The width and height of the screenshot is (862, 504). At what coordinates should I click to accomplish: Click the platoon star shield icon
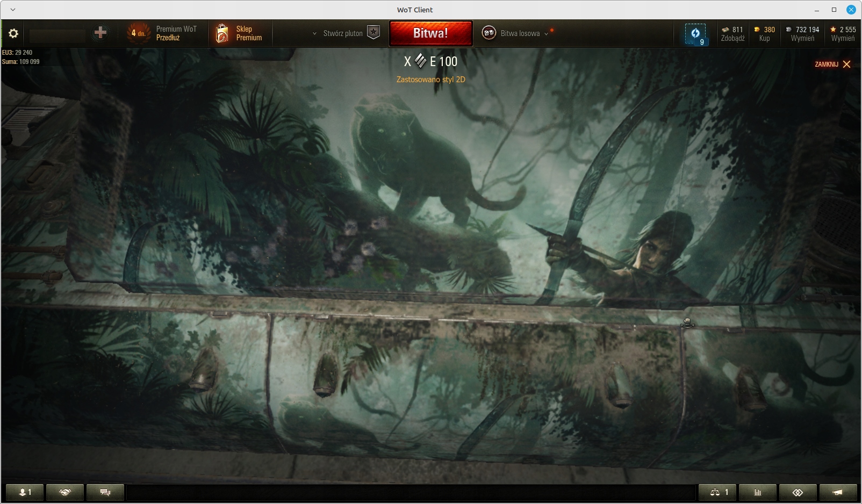(x=373, y=33)
